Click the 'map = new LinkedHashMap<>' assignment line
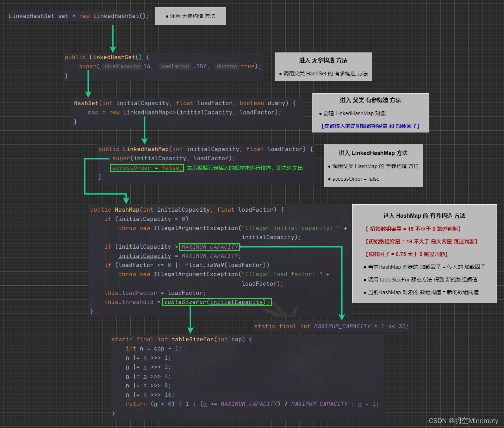This screenshot has height=428, width=504. [x=185, y=112]
